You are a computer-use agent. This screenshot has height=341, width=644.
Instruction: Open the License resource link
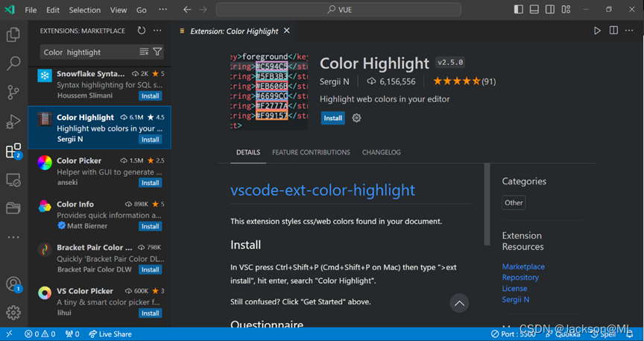pos(514,289)
